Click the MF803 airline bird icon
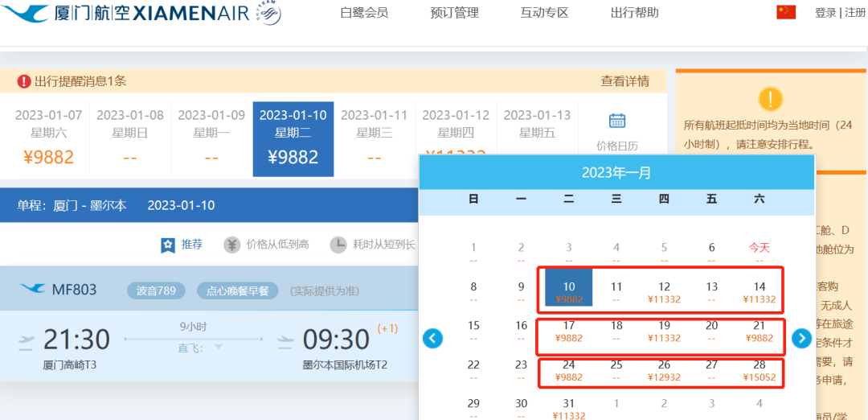Viewport: 868px width, 420px height. pos(33,289)
